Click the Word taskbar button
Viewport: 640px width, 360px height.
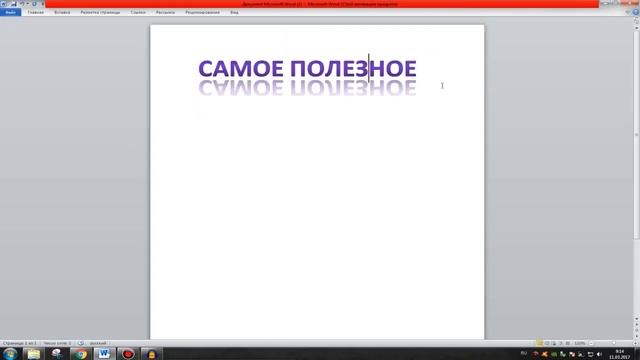click(104, 353)
